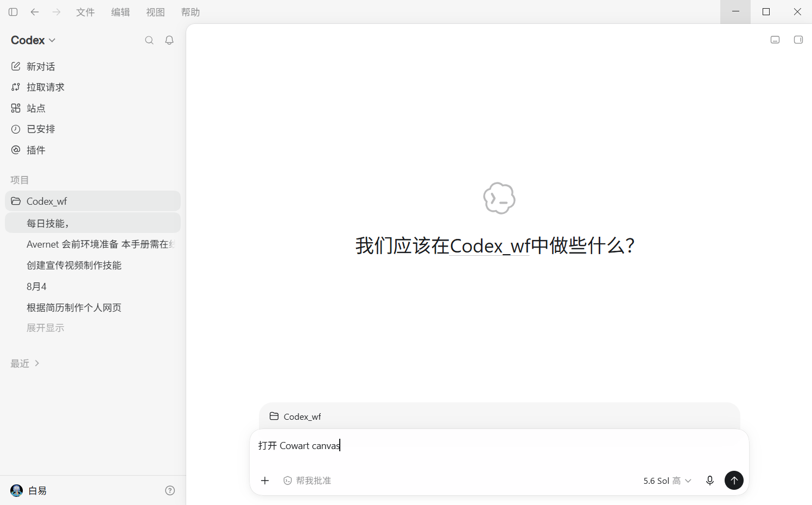Open the Codex title dropdown
The width and height of the screenshot is (812, 505).
[33, 40]
